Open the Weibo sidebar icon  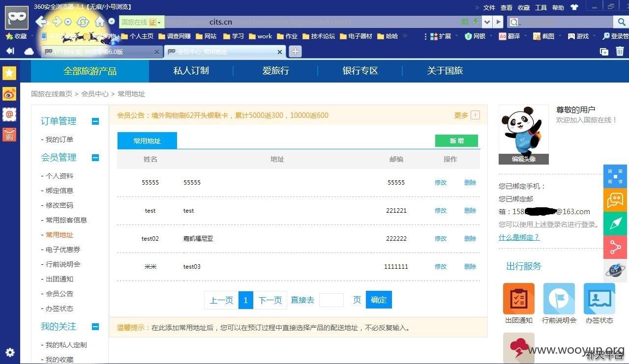click(9, 94)
